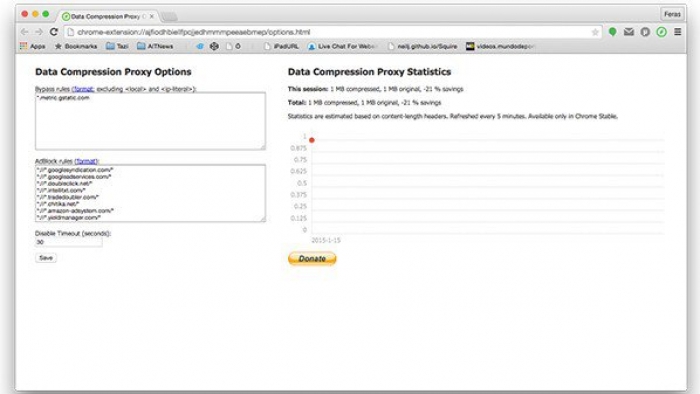The width and height of the screenshot is (700, 394).
Task: Bookmark this page with the star icon
Action: (595, 32)
